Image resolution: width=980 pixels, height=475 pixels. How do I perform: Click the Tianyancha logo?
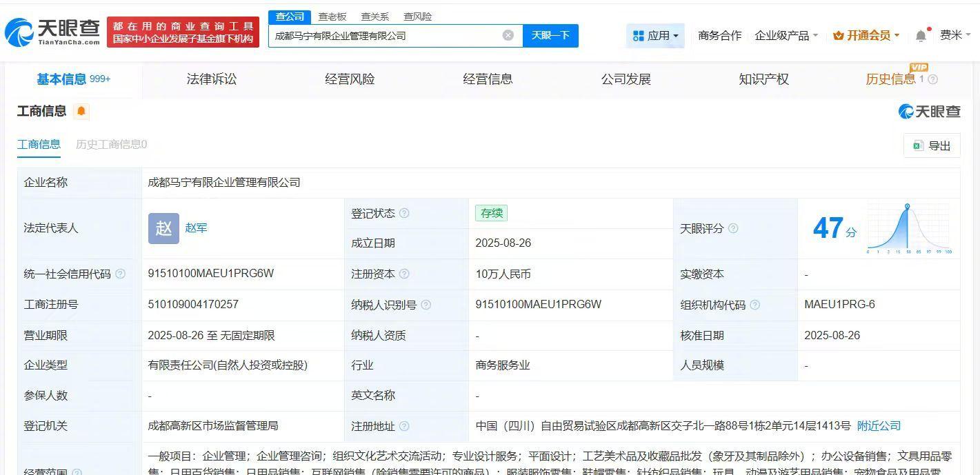tap(52, 32)
